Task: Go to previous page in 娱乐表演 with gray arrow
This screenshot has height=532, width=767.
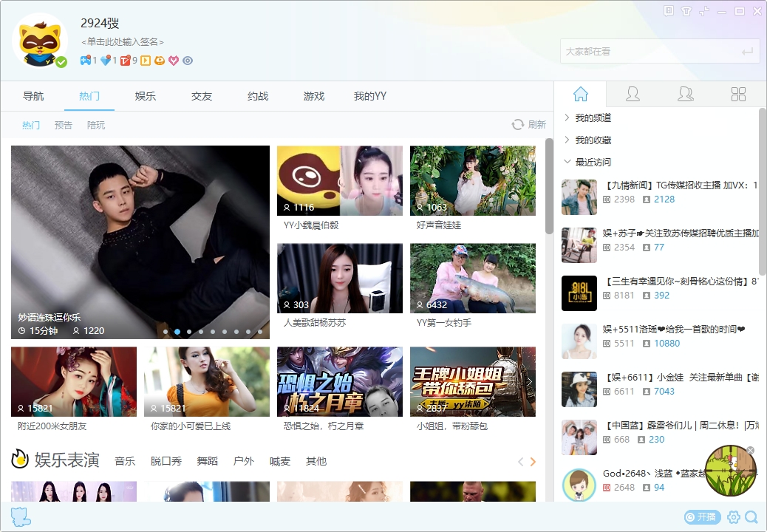Action: tap(521, 462)
